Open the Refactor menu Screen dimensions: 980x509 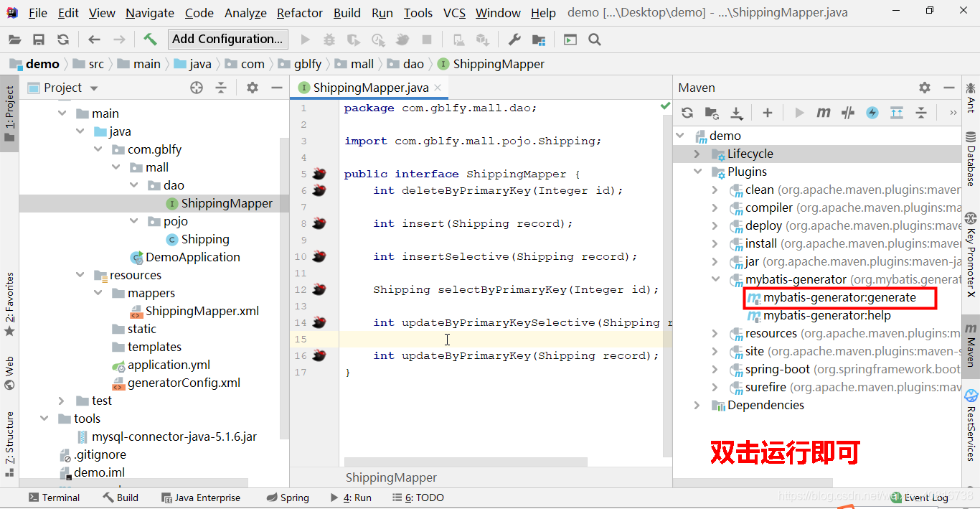click(300, 13)
